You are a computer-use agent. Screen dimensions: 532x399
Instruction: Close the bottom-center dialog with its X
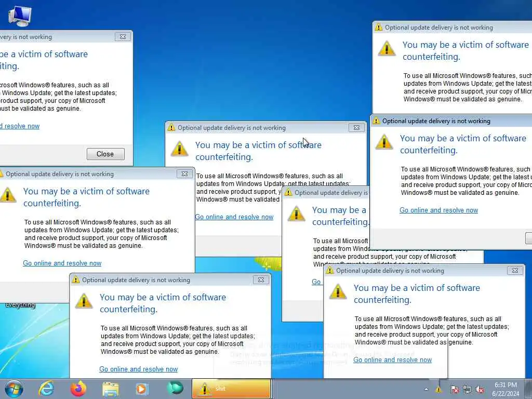(261, 280)
